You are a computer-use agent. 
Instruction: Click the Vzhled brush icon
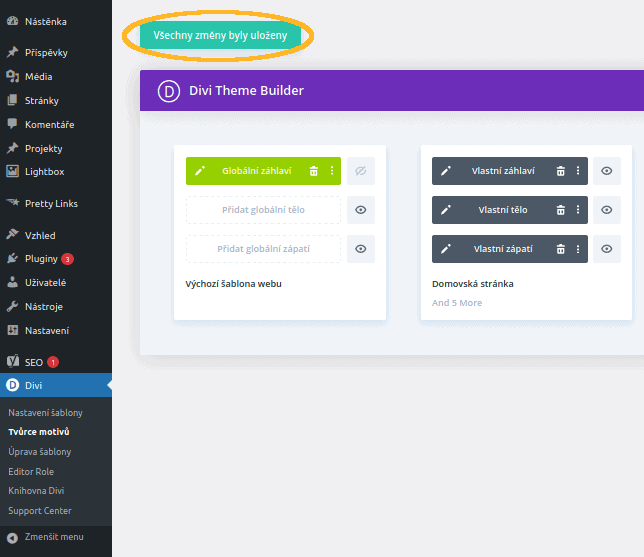13,235
